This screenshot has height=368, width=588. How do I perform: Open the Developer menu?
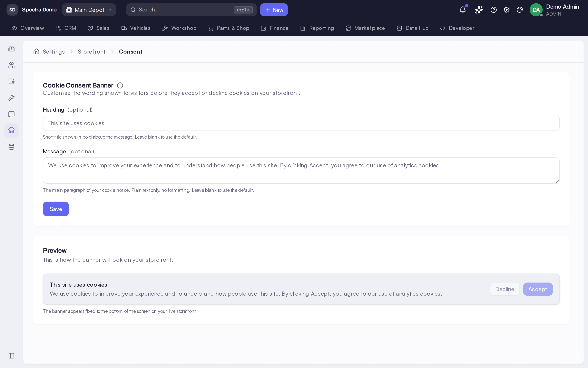457,28
